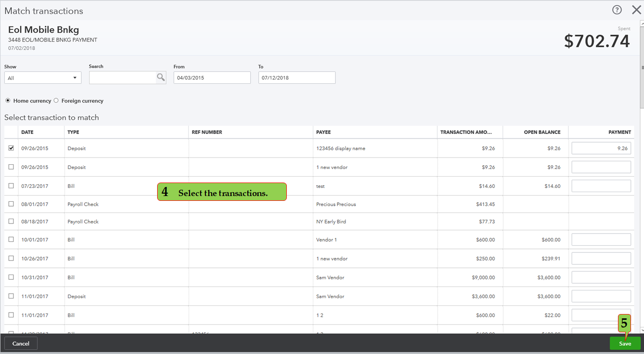
Task: Select the Sam Vendor bill checkbox
Action: click(11, 277)
